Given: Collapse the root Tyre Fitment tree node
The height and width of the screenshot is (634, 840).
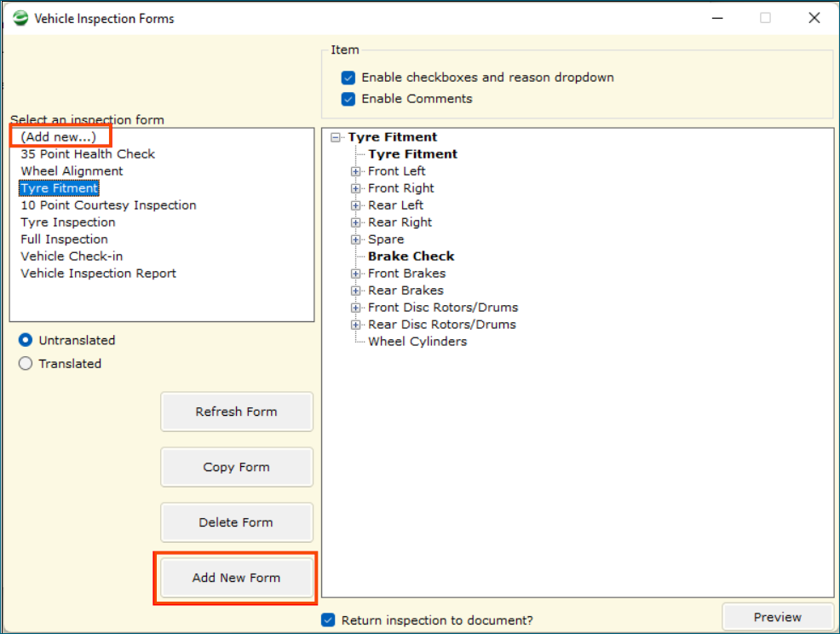Looking at the screenshot, I should pyautogui.click(x=336, y=138).
